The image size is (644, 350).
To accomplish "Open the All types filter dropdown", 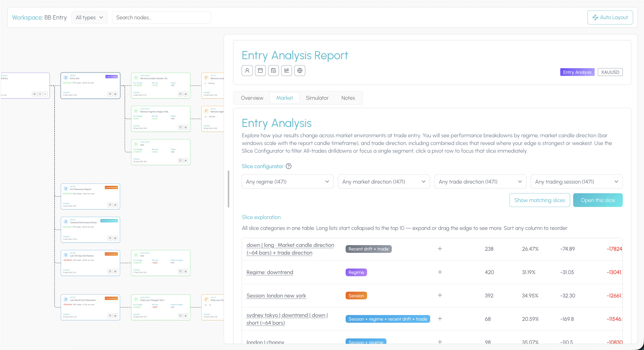I will tap(90, 18).
